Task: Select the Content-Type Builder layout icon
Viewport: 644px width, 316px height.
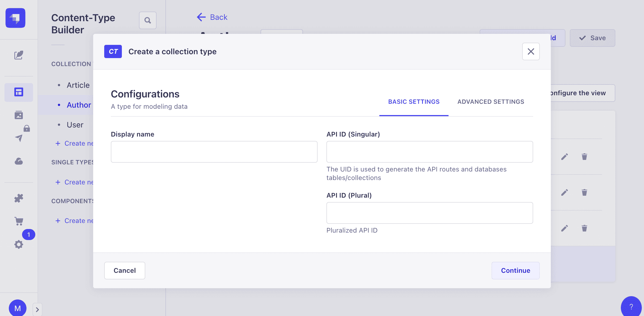Action: (19, 92)
